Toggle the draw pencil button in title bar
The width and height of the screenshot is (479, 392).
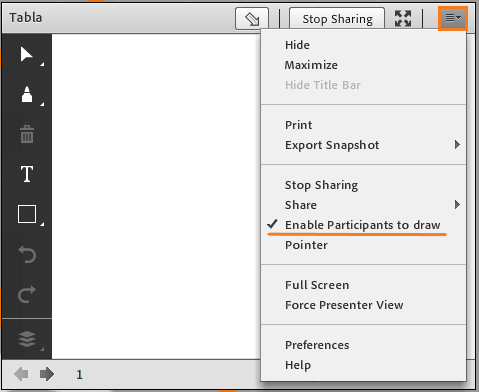point(252,18)
